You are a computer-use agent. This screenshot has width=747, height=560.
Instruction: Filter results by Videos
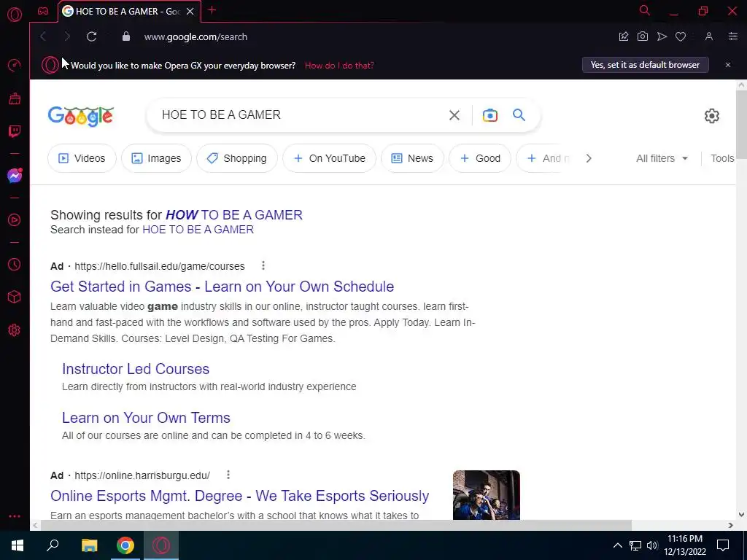[x=82, y=158]
